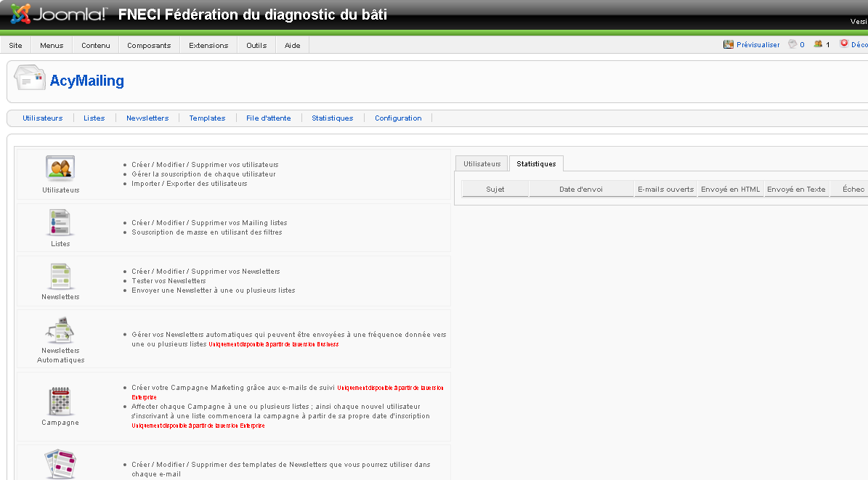This screenshot has width=868, height=480.
Task: Click the E-mails ouverts column header
Action: point(665,190)
